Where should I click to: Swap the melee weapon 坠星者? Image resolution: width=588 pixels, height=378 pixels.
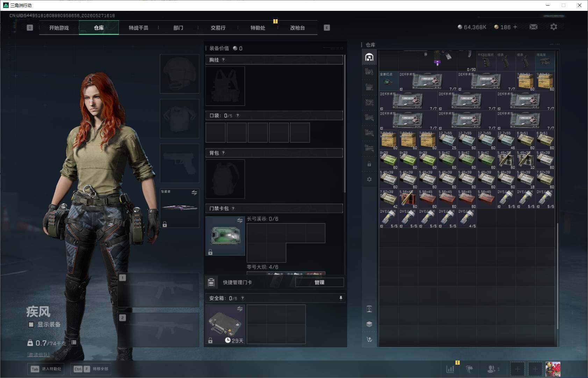pyautogui.click(x=194, y=193)
